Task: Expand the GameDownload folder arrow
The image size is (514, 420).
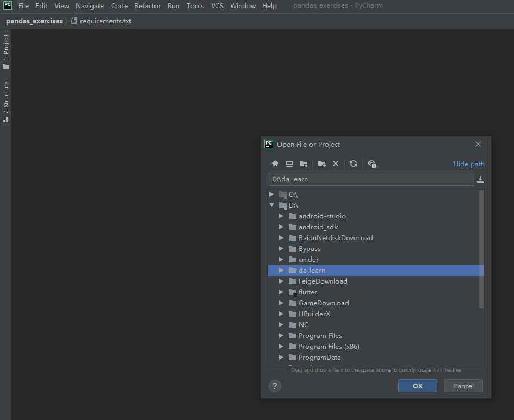Action: tap(281, 303)
